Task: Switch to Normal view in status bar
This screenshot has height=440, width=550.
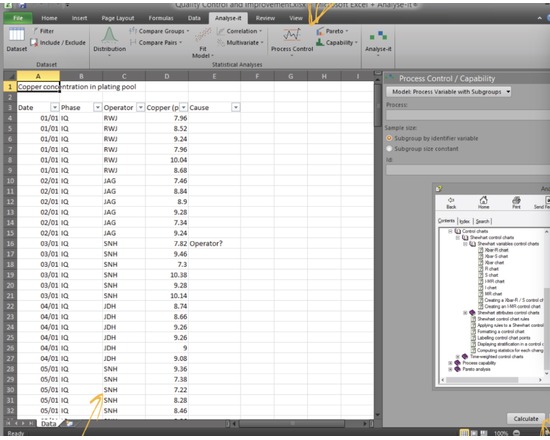Action: 464,433
